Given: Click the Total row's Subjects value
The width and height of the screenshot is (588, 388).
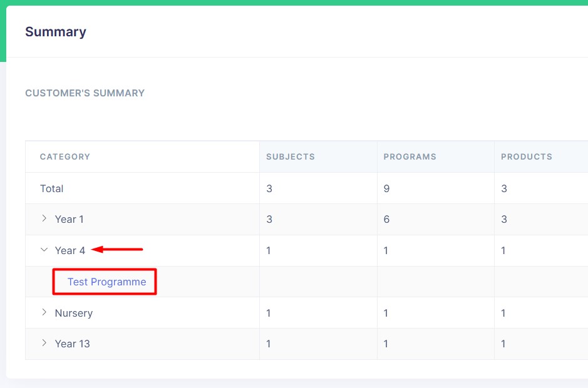Looking at the screenshot, I should click(x=269, y=188).
